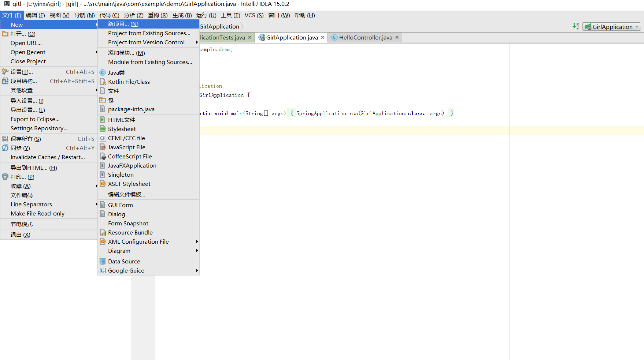Click the 文件 file icon in submenu
The width and height of the screenshot is (644, 360).
(x=103, y=91)
